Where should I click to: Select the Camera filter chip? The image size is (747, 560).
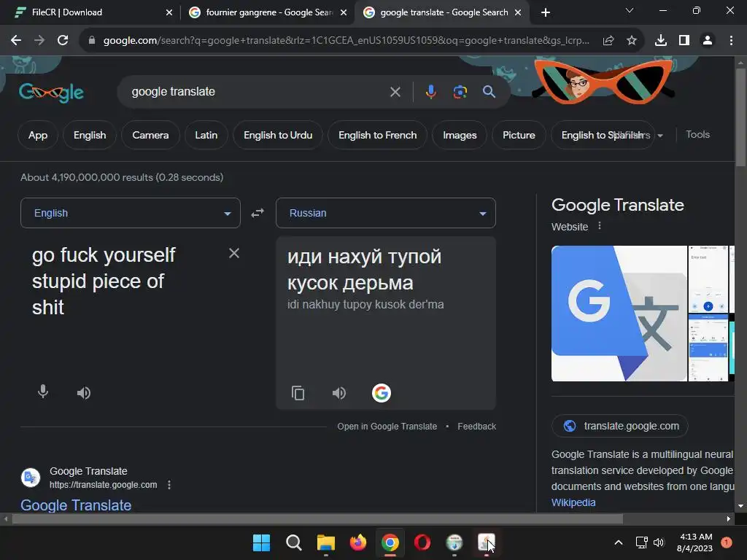pos(150,135)
